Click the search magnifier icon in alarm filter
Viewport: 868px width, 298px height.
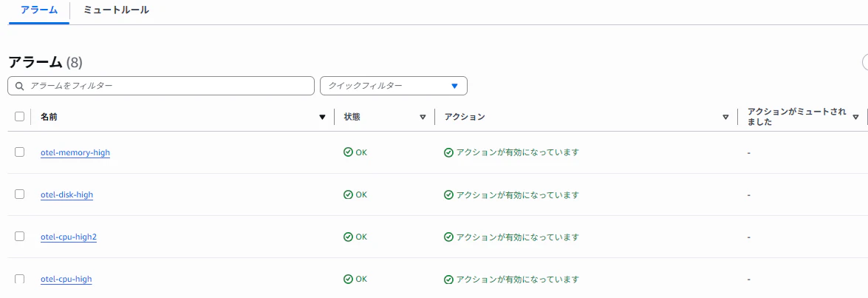coord(20,86)
